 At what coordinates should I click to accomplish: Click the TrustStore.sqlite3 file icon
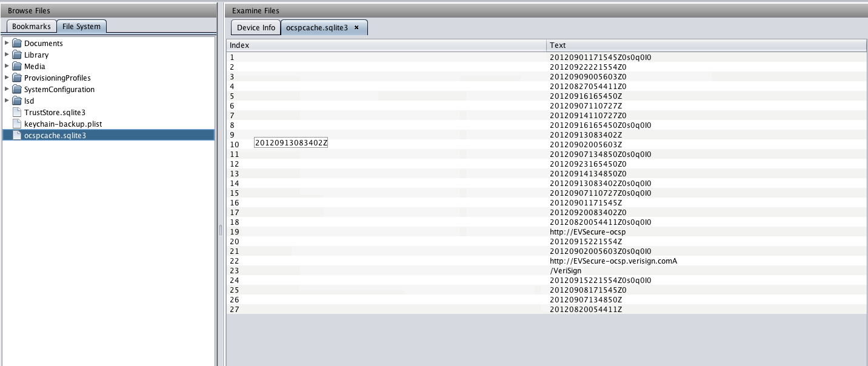click(x=17, y=112)
